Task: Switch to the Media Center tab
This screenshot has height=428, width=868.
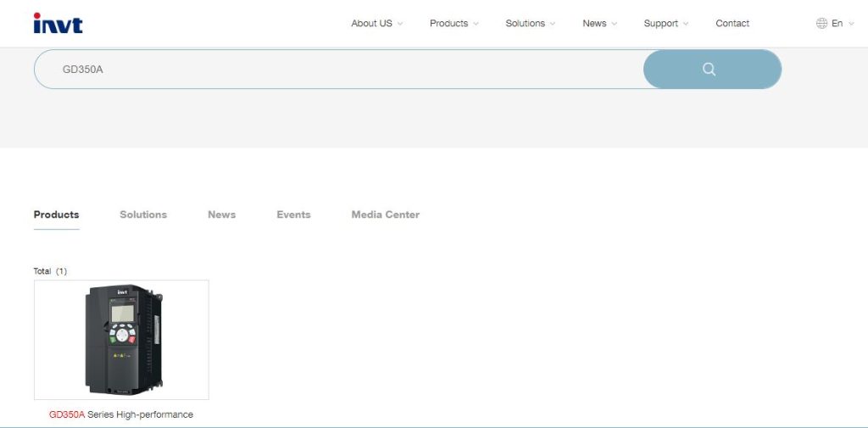Action: coord(385,214)
